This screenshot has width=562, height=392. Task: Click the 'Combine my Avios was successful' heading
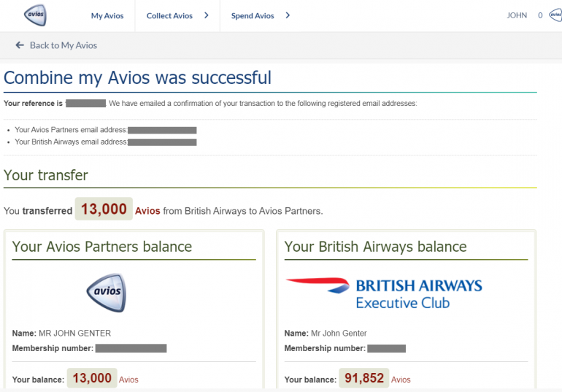[137, 77]
